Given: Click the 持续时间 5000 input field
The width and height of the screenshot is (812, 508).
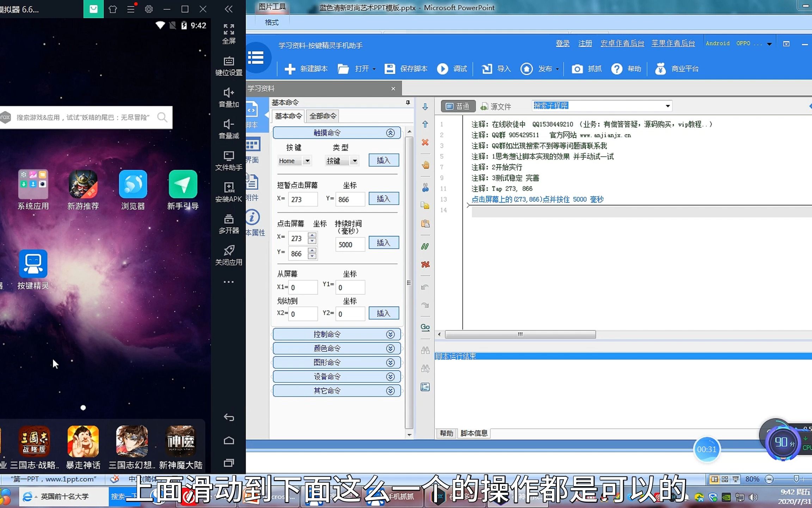Looking at the screenshot, I should coord(350,244).
